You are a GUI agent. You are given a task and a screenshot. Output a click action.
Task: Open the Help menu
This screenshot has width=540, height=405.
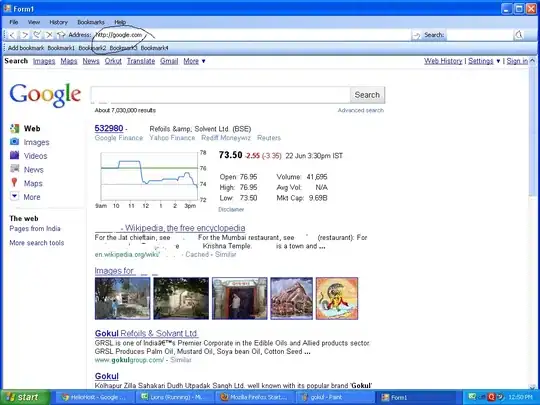120,22
